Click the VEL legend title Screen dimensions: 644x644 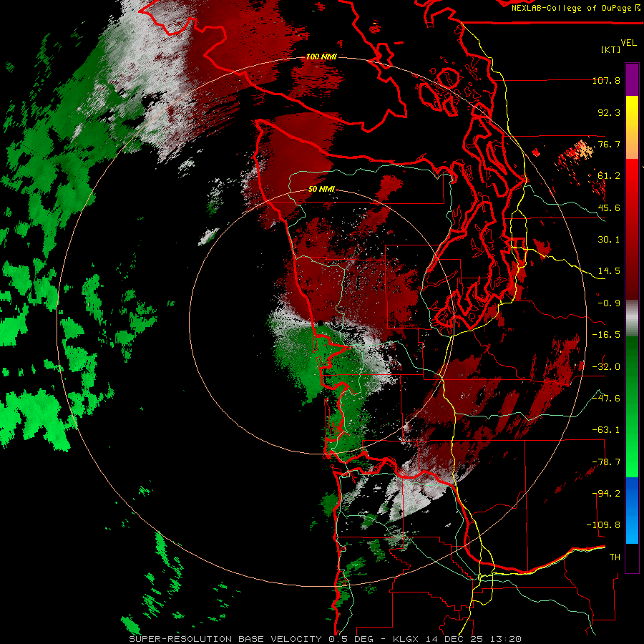(x=628, y=42)
